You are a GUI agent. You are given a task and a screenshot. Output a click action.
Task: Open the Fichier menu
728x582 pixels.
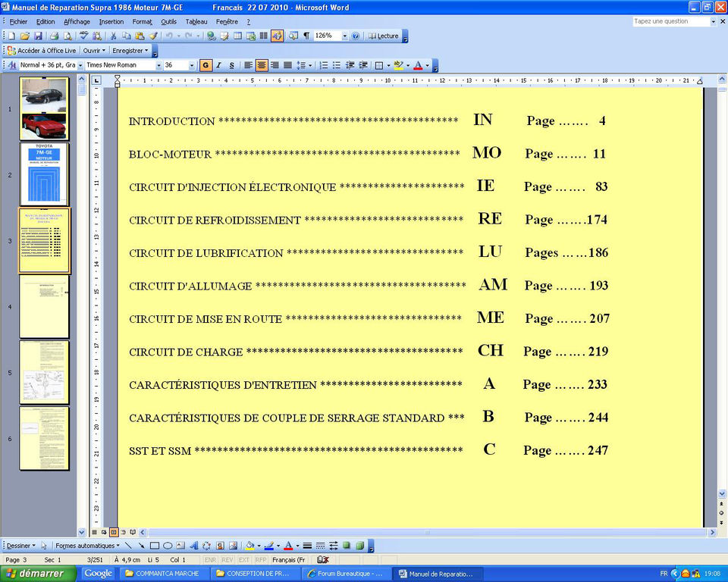(18, 21)
